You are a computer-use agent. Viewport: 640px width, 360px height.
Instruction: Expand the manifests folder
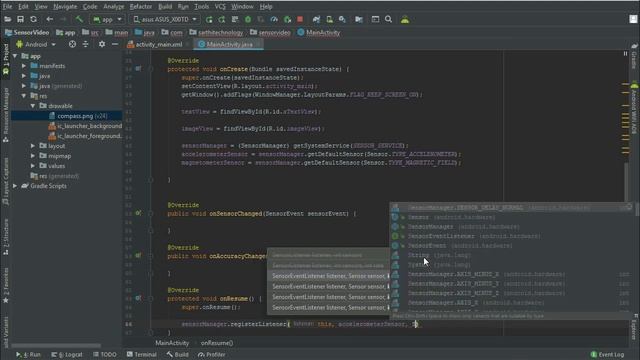tap(24, 66)
